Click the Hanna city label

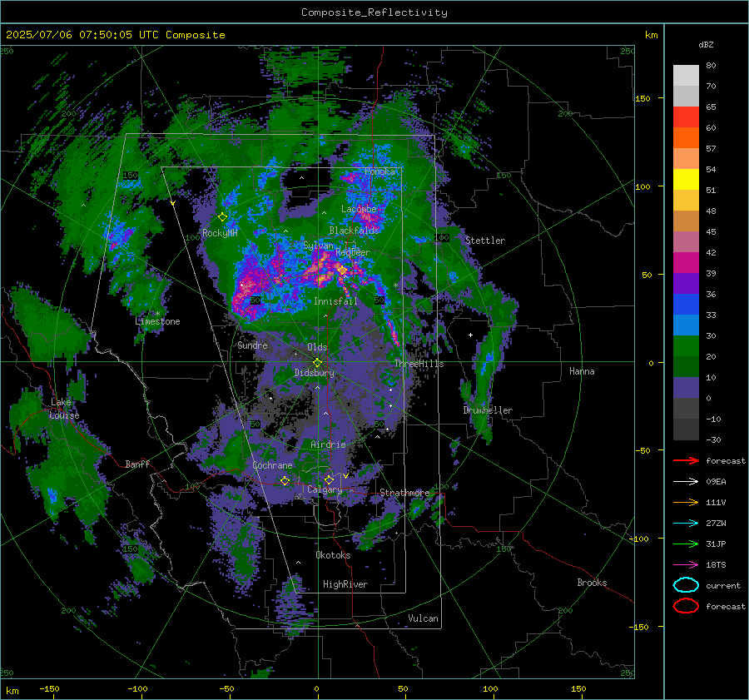tap(582, 371)
